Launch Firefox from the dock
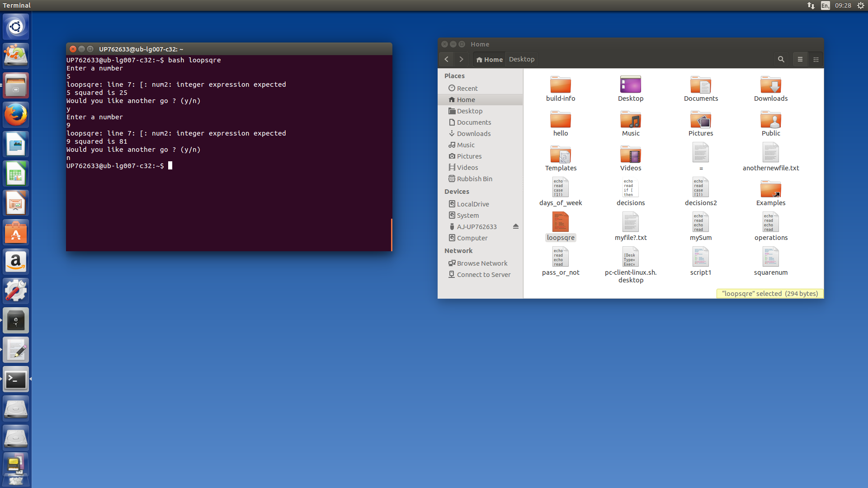 (x=16, y=115)
